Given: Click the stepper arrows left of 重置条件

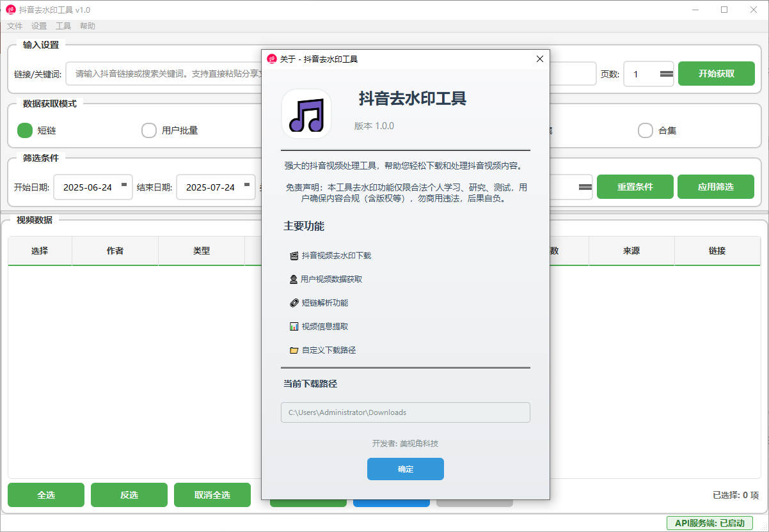Looking at the screenshot, I should click(x=585, y=187).
